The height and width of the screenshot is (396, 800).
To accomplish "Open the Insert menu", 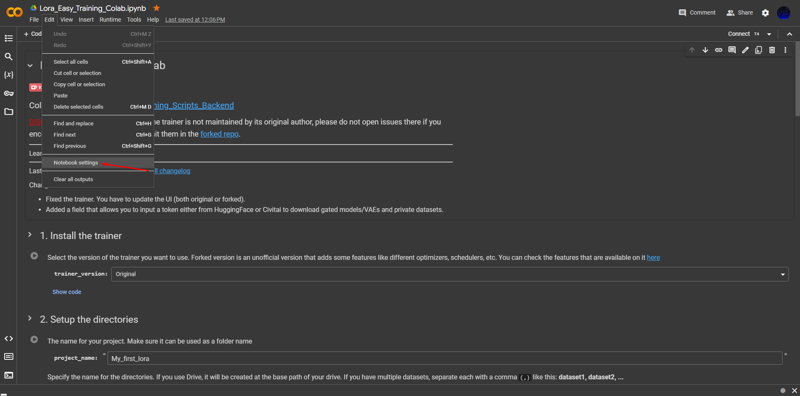I will point(86,19).
